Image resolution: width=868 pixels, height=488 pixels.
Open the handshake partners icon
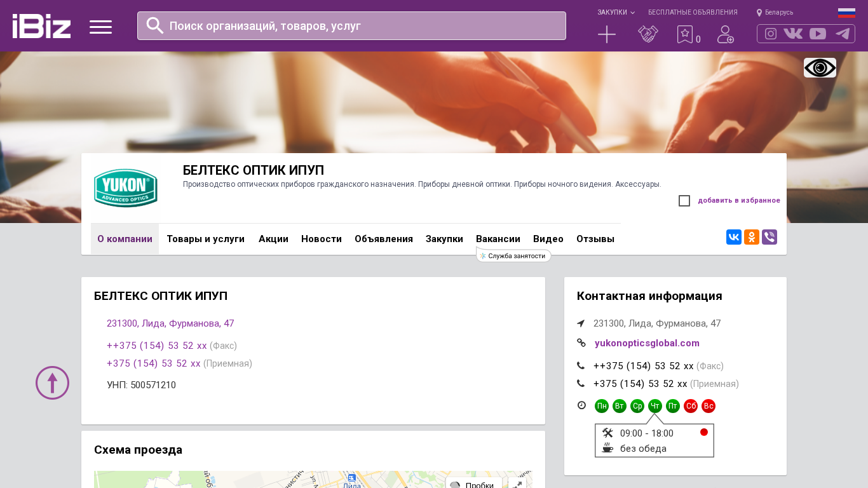(648, 34)
